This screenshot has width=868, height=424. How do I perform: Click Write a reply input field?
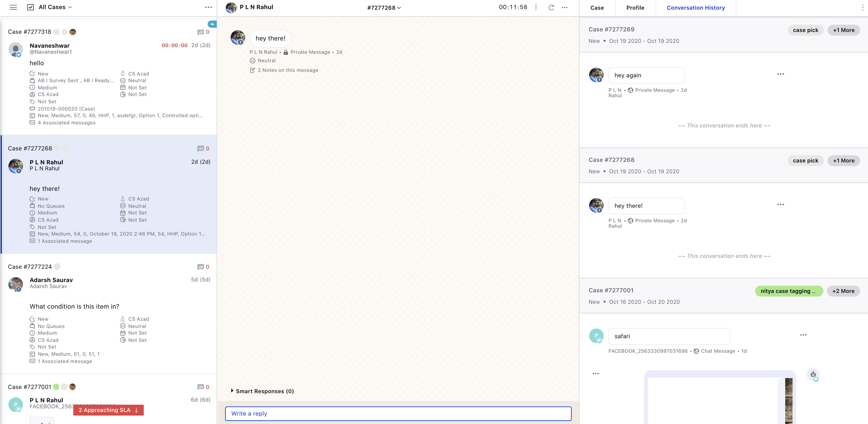click(x=398, y=413)
